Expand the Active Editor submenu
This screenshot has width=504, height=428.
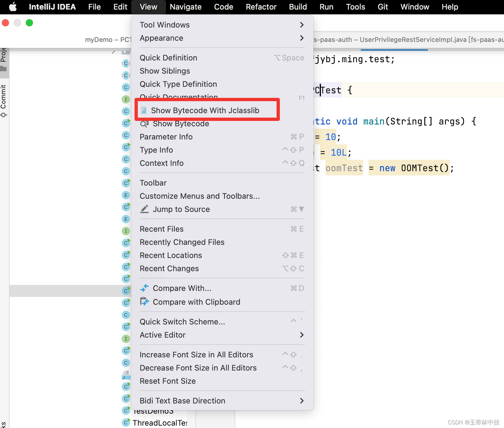(x=222, y=335)
